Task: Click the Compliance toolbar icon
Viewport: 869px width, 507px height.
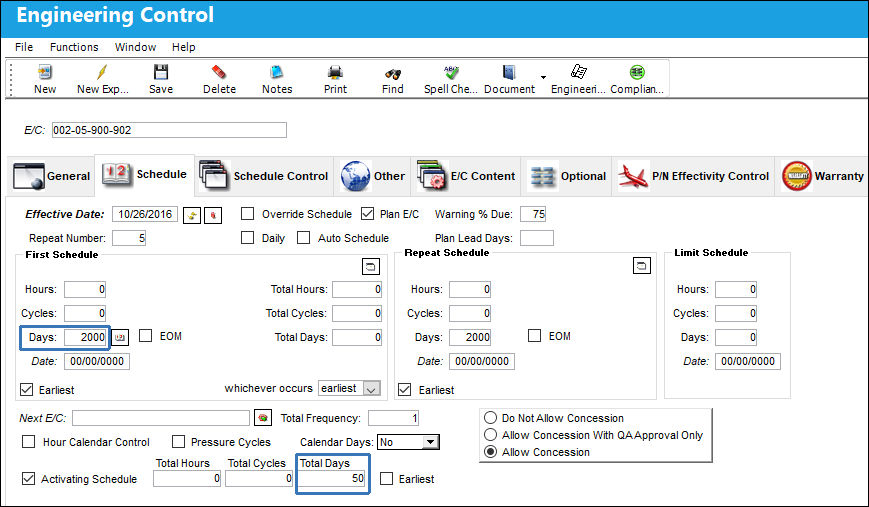Action: pos(637,72)
